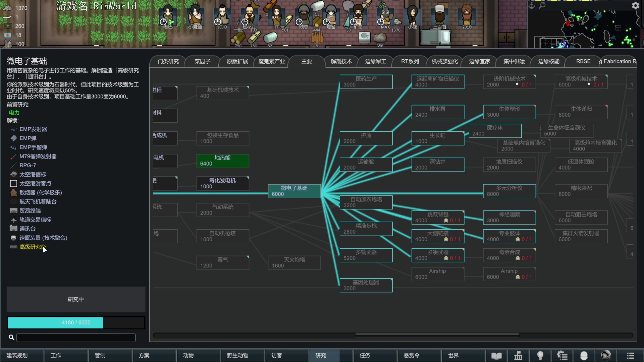Click the government building icon
Screen dimensions: 644x362
click(x=518, y=356)
